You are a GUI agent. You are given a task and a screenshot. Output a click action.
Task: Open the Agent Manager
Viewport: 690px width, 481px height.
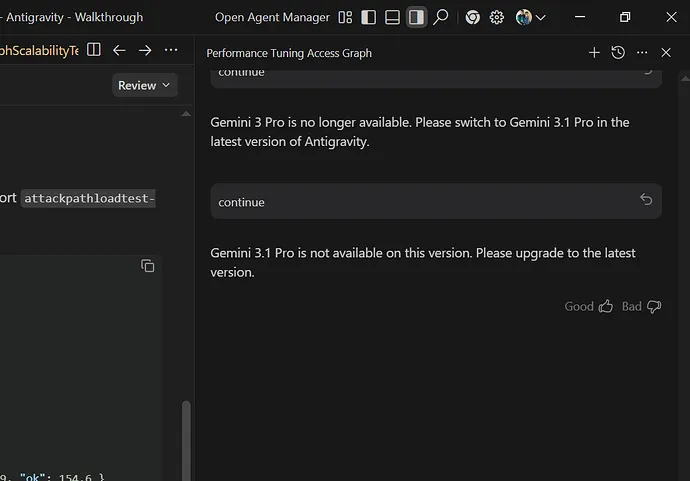272,17
